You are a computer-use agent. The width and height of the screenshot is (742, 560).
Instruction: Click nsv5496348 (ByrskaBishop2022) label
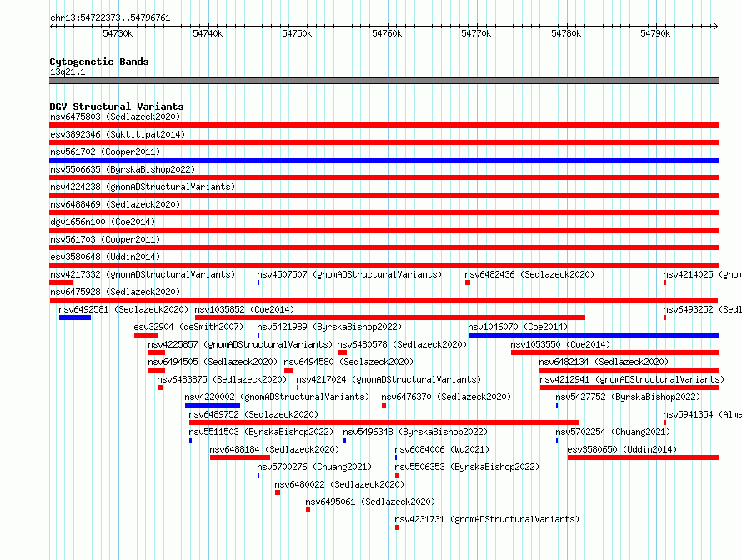[415, 432]
